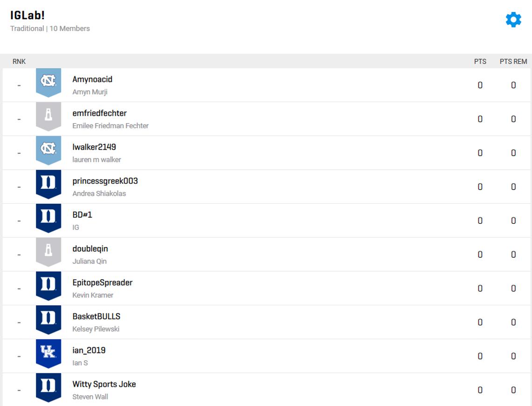This screenshot has width=532, height=406.
Task: Click PTS value in BasketBULLS row
Action: point(480,322)
